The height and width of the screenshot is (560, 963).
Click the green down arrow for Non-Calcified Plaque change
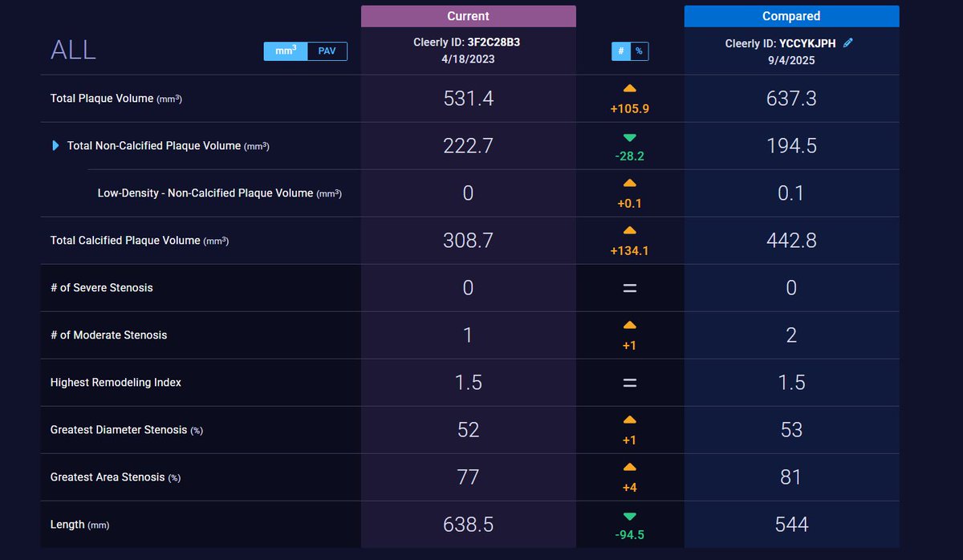629,137
